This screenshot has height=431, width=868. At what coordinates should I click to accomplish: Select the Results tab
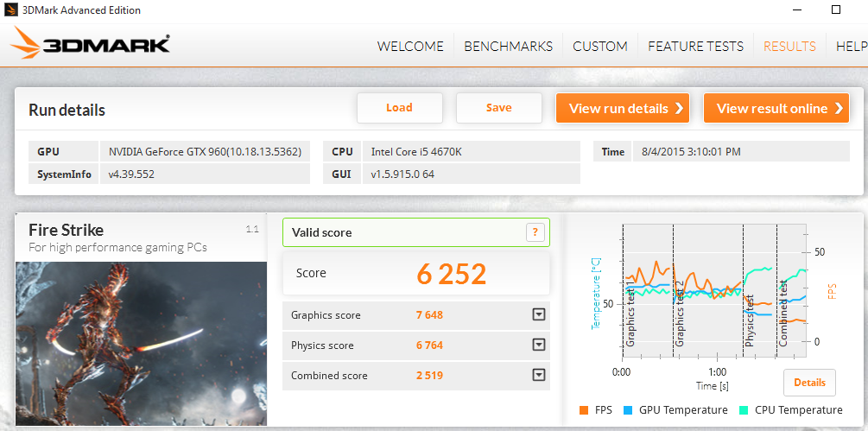pos(789,47)
